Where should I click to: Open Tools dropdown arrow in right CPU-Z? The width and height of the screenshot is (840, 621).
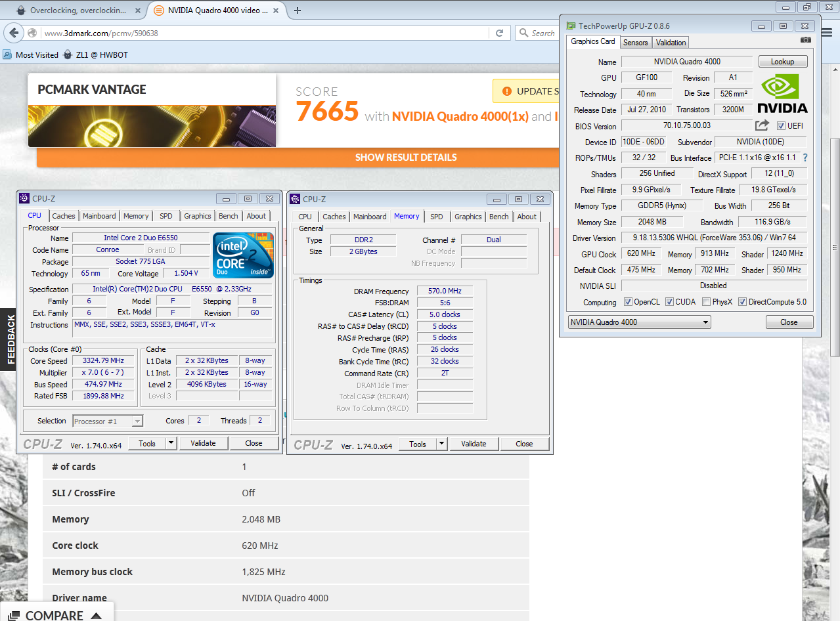(x=441, y=444)
